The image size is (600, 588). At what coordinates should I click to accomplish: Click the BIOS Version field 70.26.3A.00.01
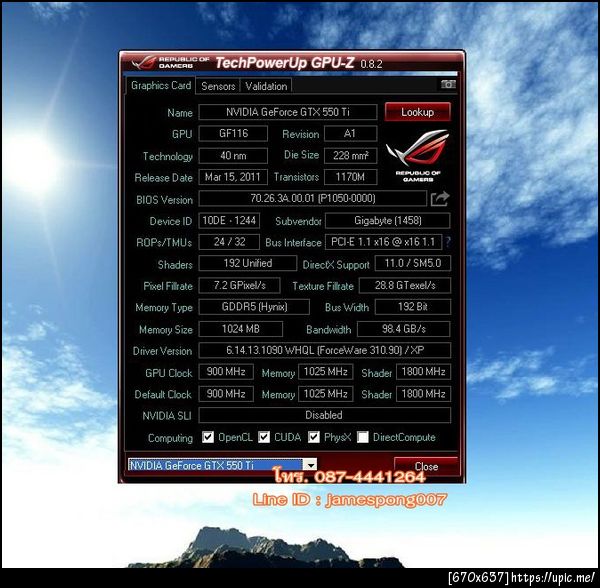pyautogui.click(x=313, y=198)
